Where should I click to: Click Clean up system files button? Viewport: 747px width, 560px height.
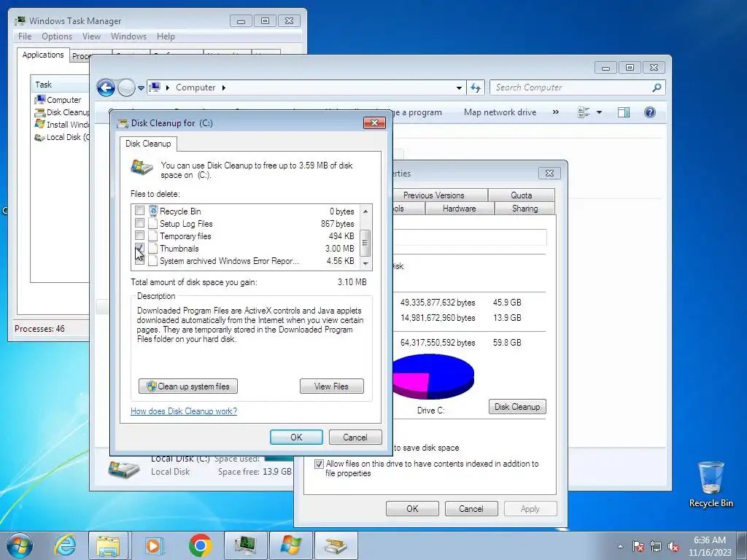[x=188, y=386]
